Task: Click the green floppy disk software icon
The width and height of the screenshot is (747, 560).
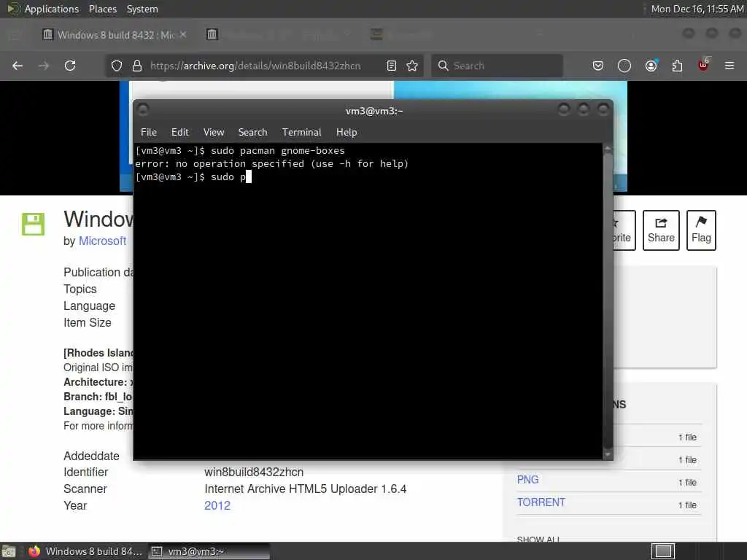Action: [x=34, y=225]
